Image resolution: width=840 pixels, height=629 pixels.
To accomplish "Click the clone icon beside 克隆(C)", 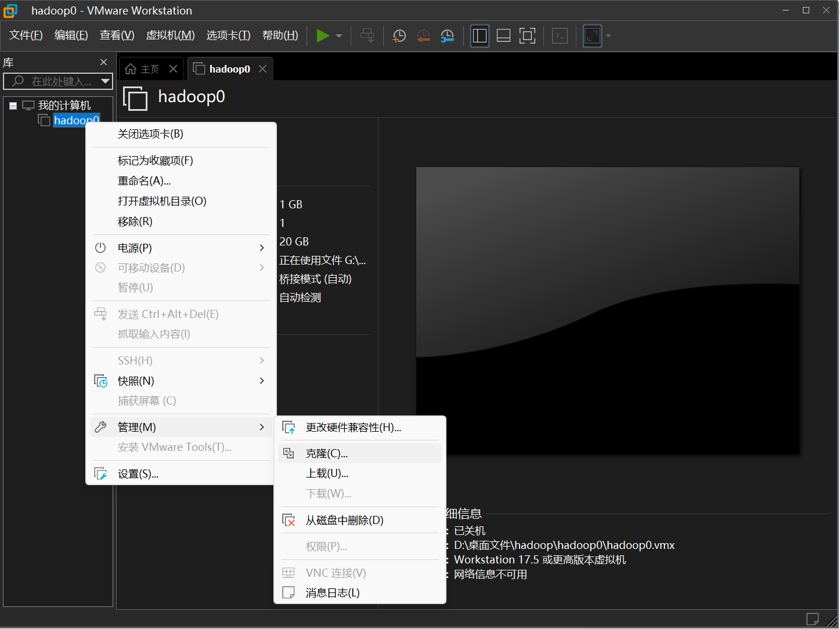I will pos(289,454).
